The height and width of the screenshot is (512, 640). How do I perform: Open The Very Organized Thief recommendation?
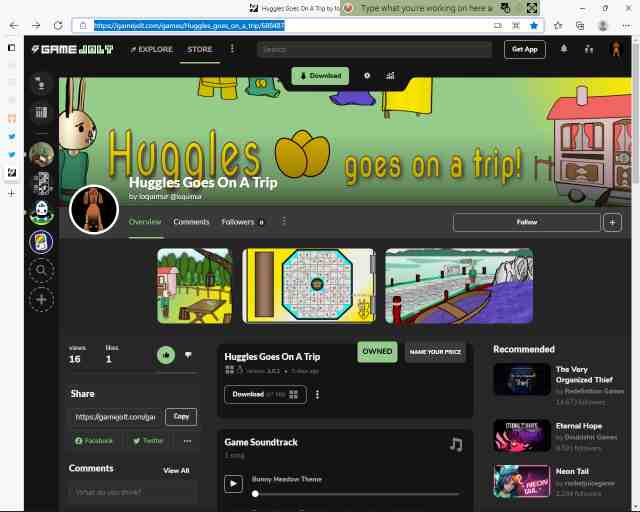[559, 385]
